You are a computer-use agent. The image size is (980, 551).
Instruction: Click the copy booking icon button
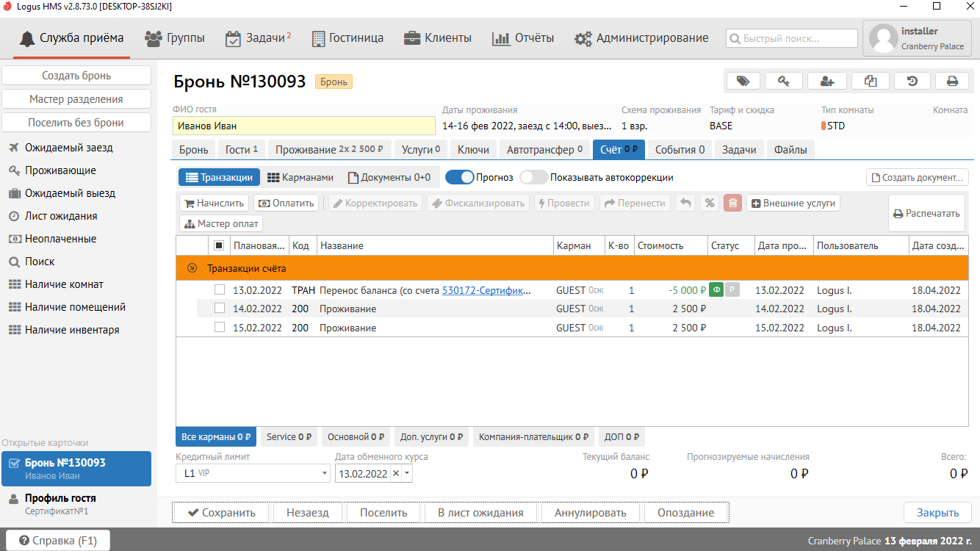tap(871, 82)
